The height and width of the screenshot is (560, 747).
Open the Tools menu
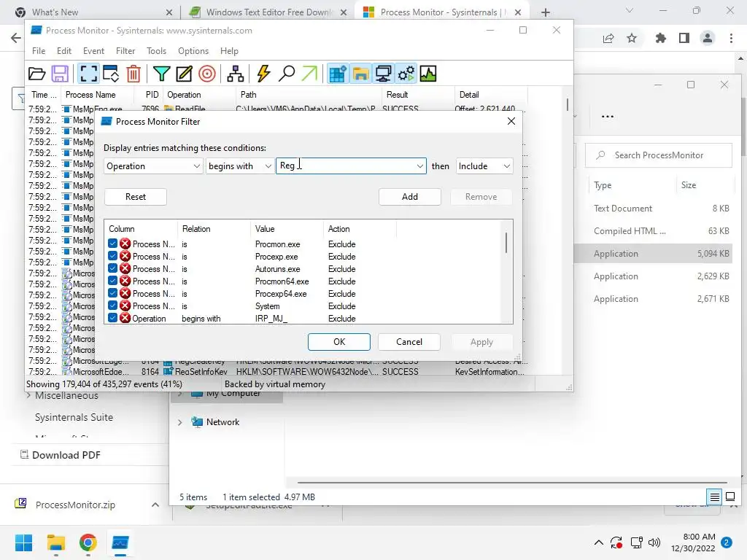(x=156, y=51)
